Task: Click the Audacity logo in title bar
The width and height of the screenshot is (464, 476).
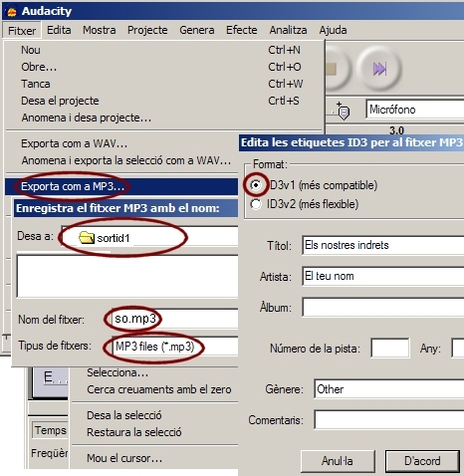Action: [x=12, y=12]
